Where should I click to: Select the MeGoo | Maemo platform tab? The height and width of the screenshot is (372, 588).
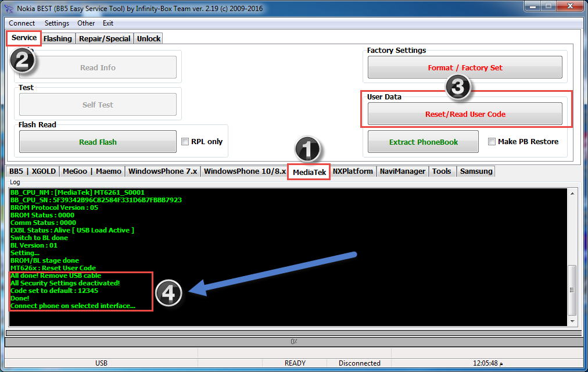point(92,171)
